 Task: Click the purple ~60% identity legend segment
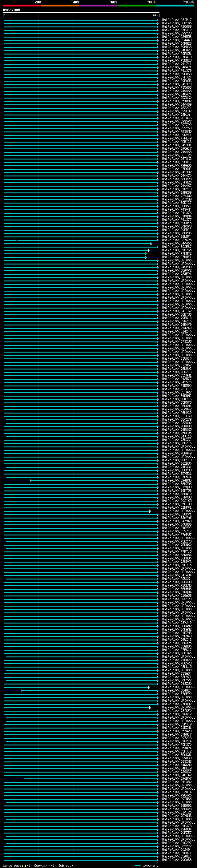(98, 6)
